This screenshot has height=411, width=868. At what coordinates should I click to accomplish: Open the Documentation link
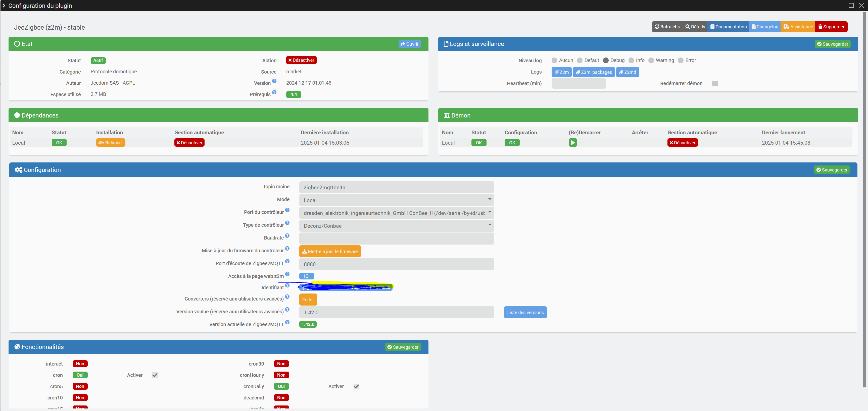[728, 27]
